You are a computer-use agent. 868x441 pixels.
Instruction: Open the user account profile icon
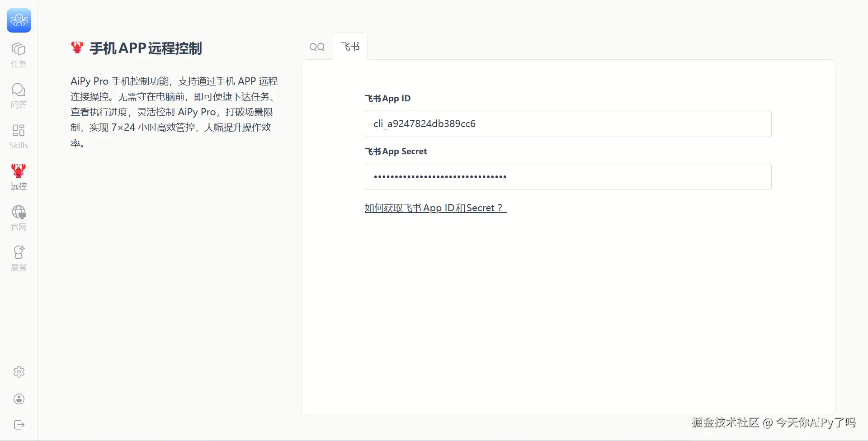coord(19,398)
